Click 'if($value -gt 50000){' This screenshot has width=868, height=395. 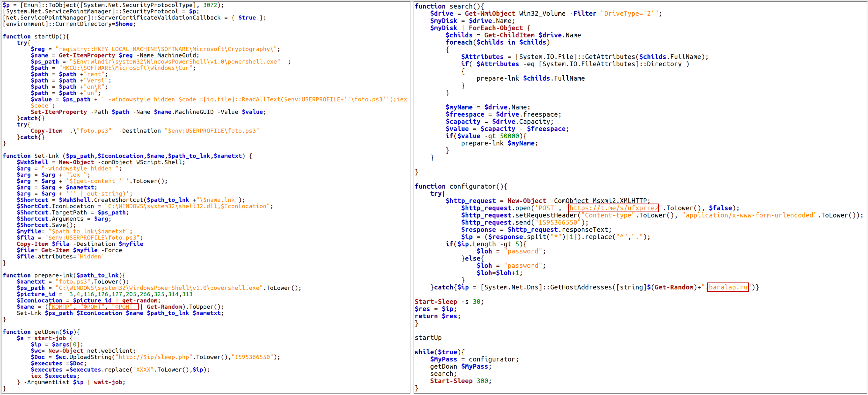click(486, 136)
